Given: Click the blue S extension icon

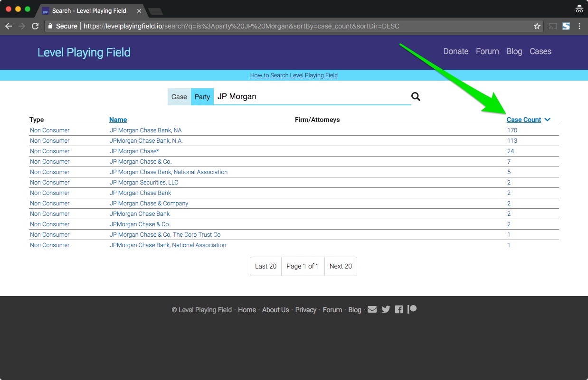Looking at the screenshot, I should coord(566,26).
